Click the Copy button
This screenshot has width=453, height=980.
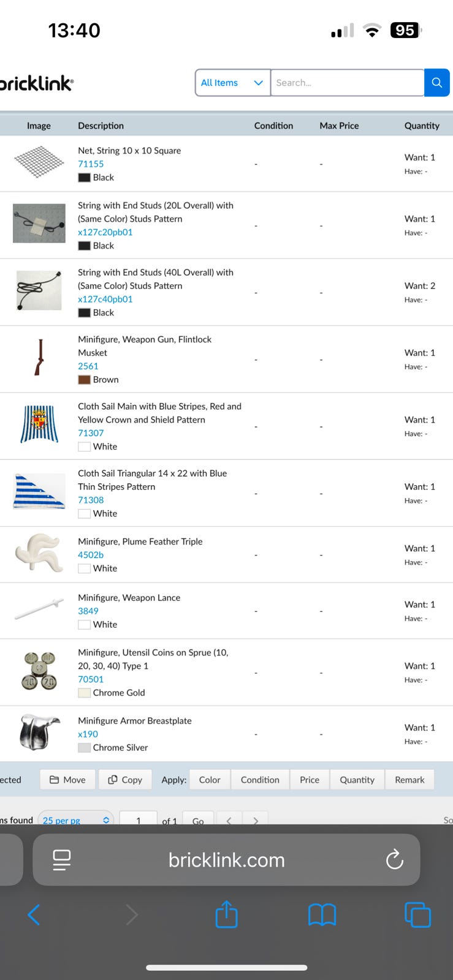pos(125,780)
